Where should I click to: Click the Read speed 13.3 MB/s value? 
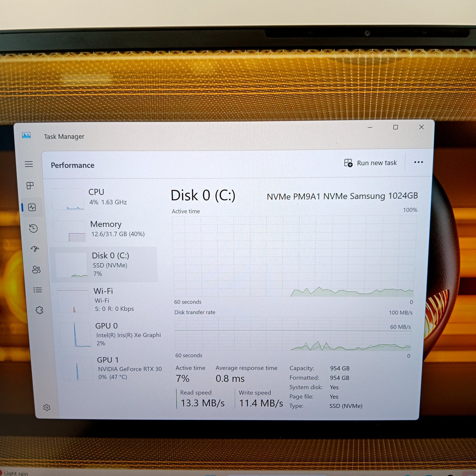pos(203,403)
